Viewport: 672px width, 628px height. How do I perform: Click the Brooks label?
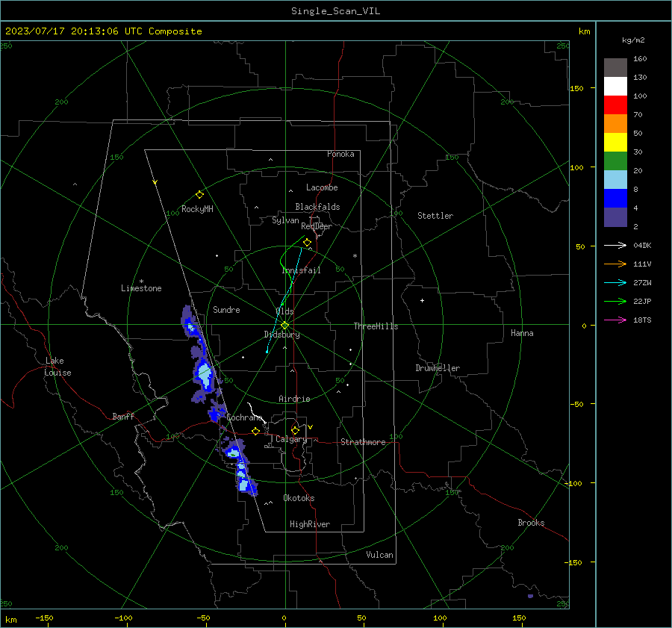[x=531, y=523]
